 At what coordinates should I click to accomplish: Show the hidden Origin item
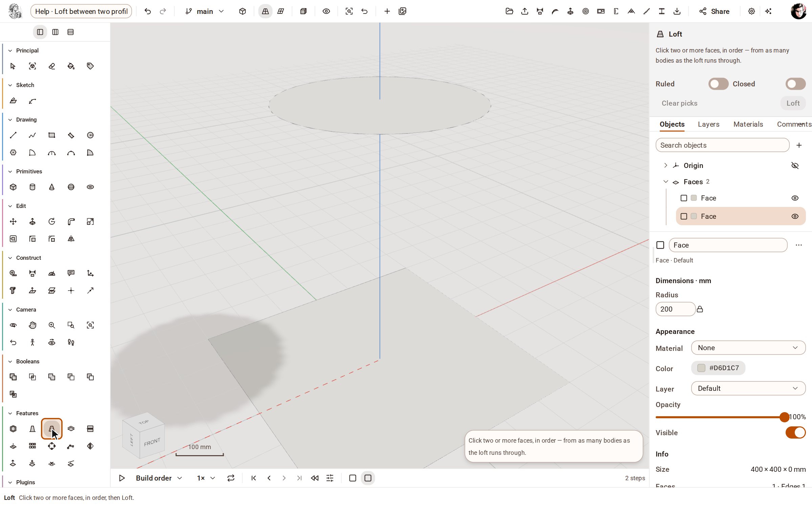795,166
